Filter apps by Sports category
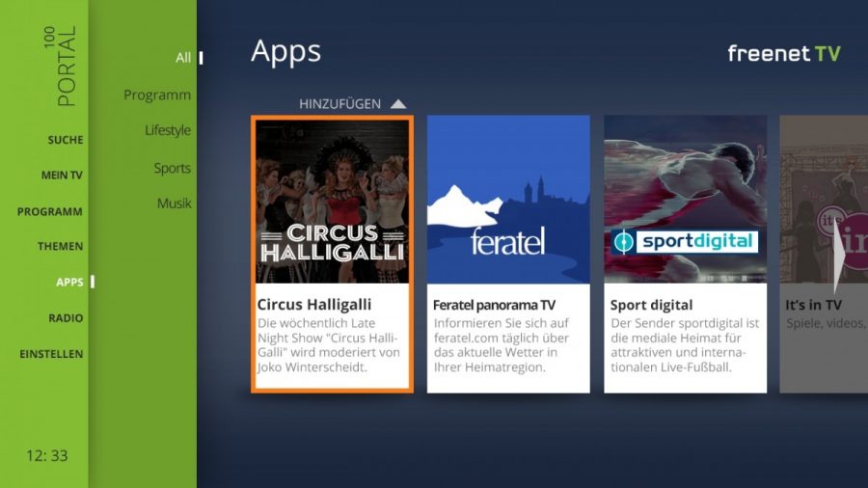 click(173, 168)
